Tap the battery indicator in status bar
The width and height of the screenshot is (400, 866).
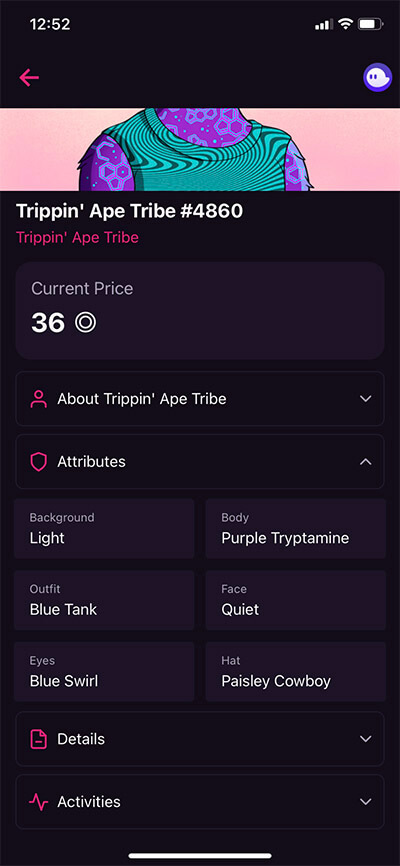click(x=370, y=24)
